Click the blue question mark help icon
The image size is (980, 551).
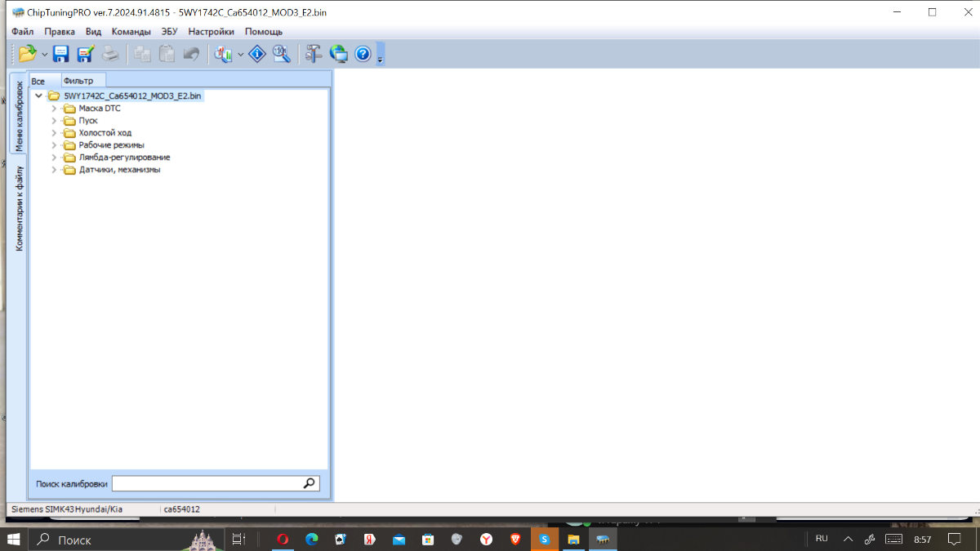click(363, 54)
